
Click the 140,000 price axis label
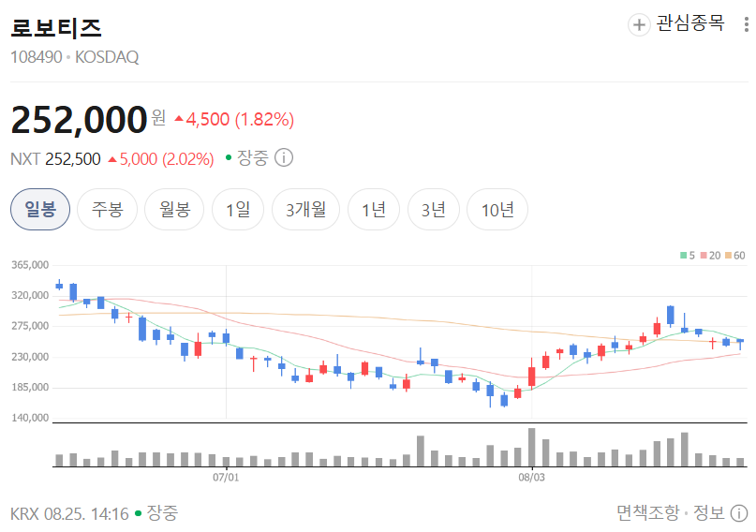[30, 418]
